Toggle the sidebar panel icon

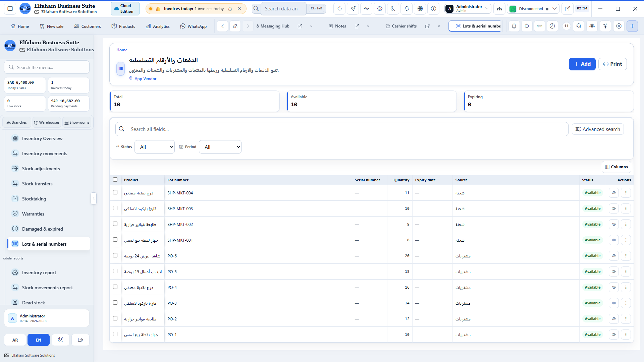coord(10,9)
